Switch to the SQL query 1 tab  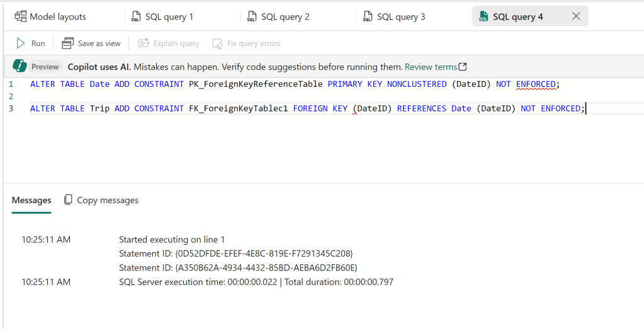(x=169, y=17)
